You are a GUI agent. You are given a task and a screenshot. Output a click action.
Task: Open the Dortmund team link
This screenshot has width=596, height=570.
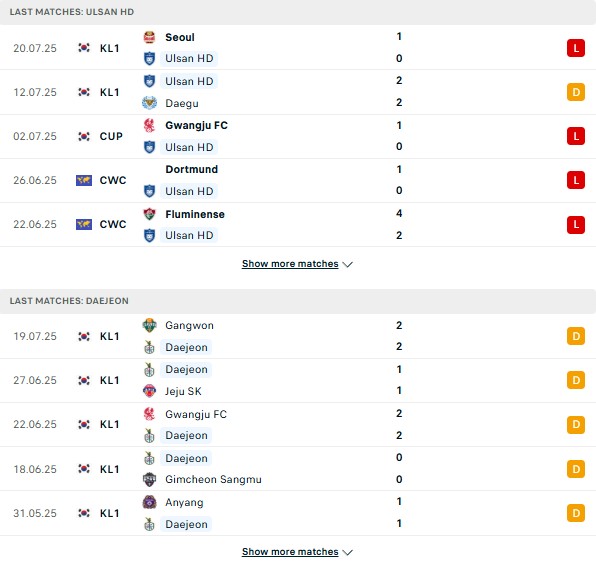(192, 169)
